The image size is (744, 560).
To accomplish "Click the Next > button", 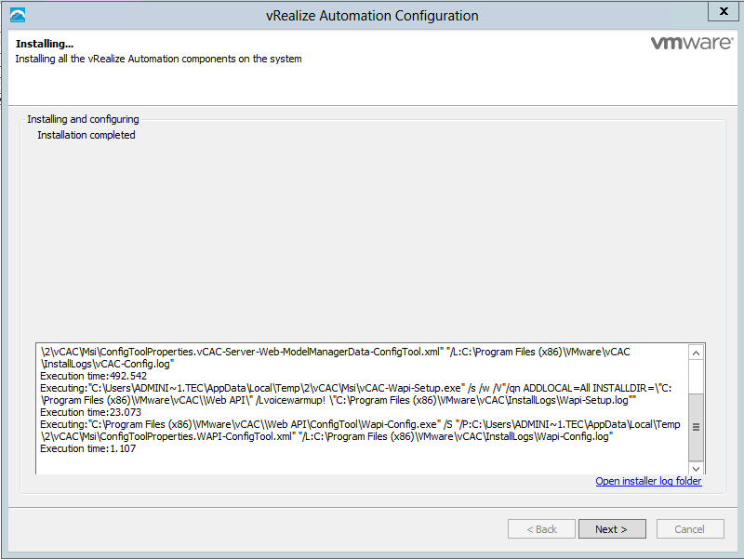I will pos(612,529).
